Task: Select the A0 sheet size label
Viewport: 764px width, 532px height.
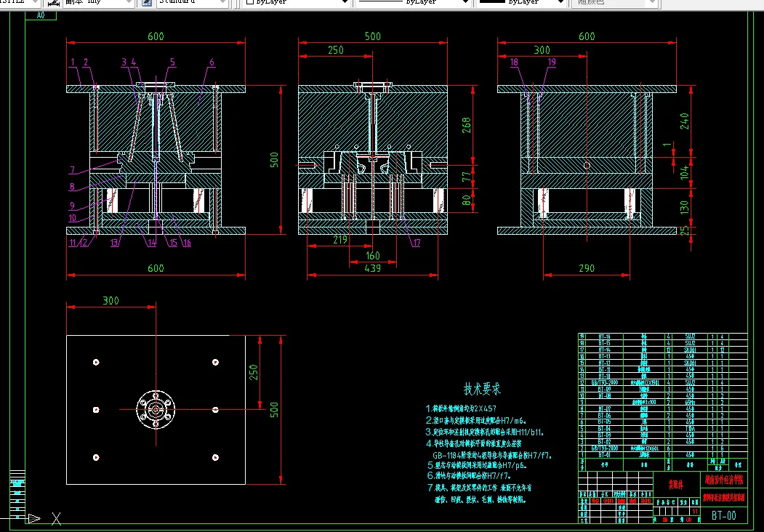Action: coord(40,15)
